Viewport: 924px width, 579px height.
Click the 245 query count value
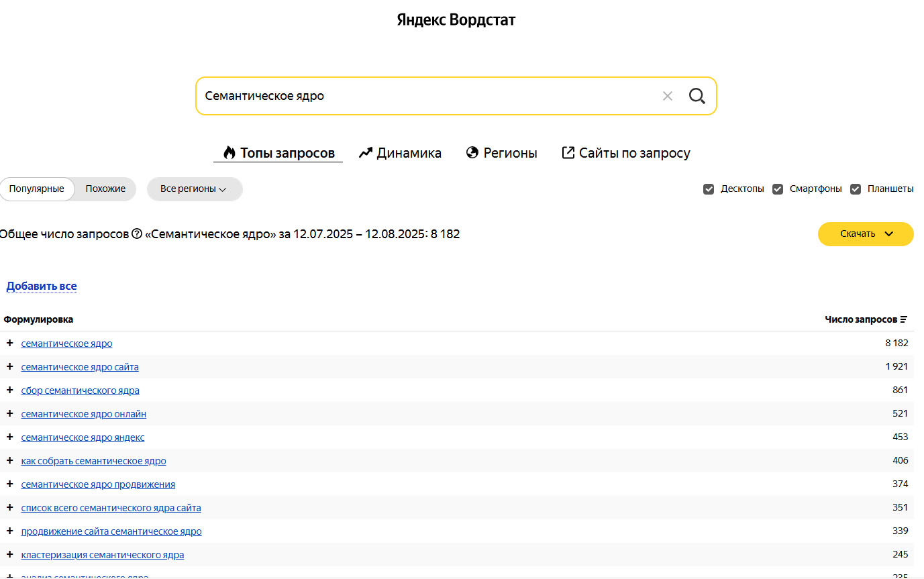900,554
